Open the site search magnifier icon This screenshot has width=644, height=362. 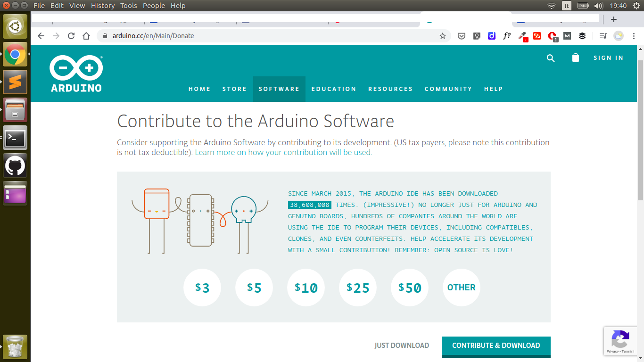click(551, 58)
